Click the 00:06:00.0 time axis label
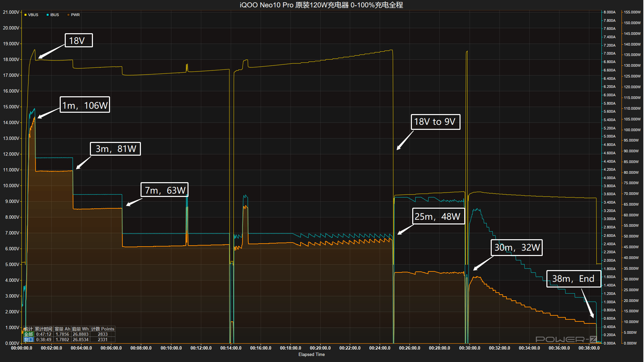This screenshot has height=362, width=644. point(111,348)
